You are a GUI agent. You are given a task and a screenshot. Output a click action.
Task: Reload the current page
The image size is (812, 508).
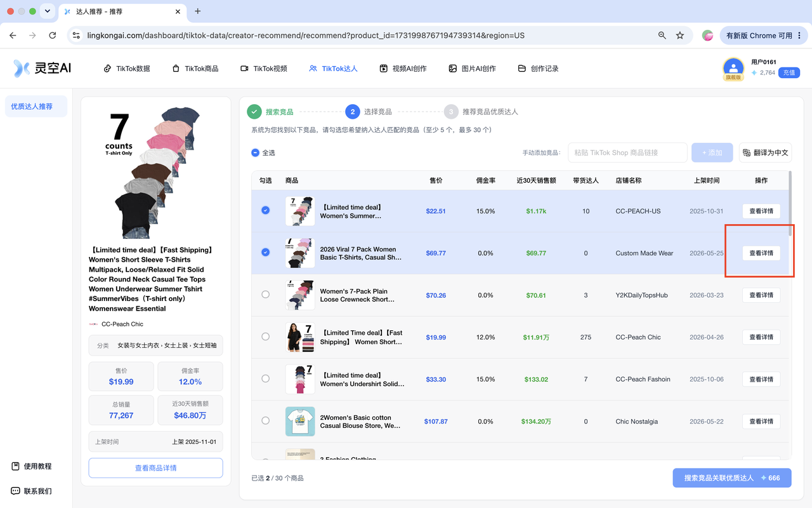pos(53,36)
